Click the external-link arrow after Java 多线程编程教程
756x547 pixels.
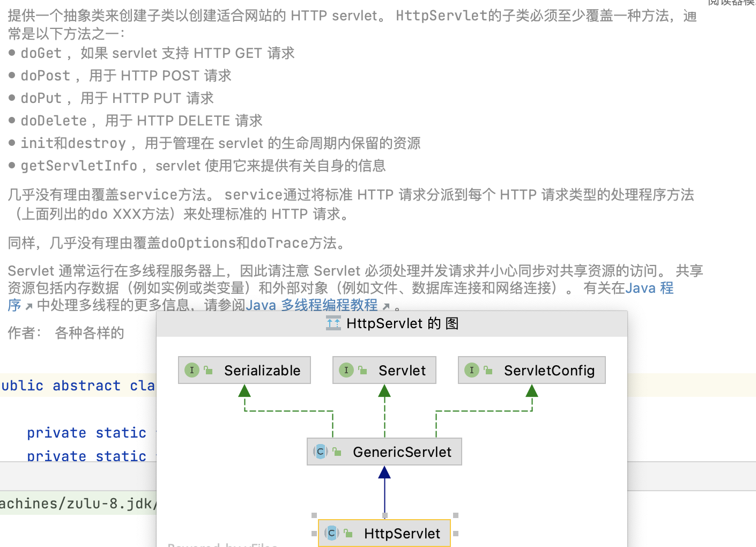pos(386,306)
